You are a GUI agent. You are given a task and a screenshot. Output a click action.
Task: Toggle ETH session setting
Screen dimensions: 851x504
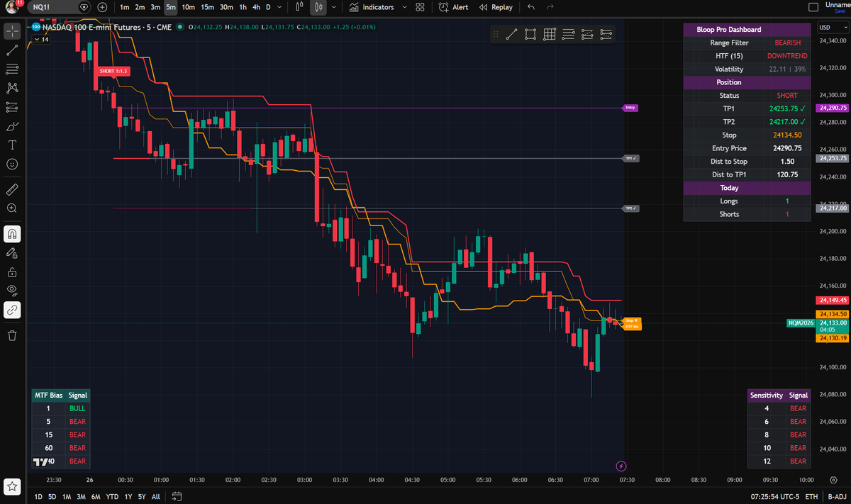811,496
